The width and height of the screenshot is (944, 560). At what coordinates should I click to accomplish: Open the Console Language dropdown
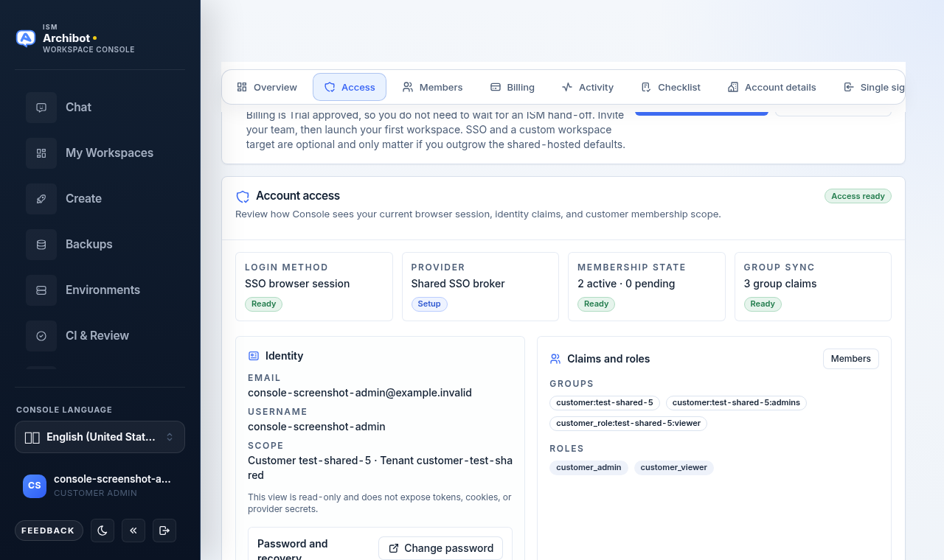pyautogui.click(x=100, y=437)
